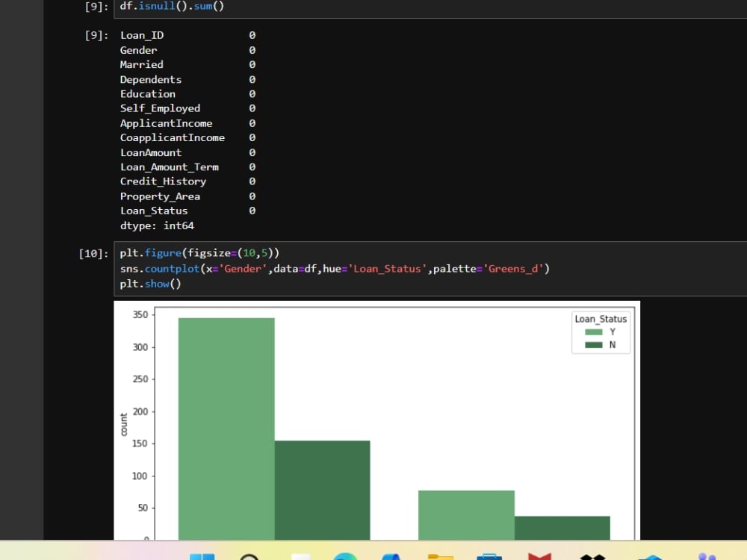Open Dropbox from the taskbar
The height and width of the screenshot is (560, 747).
coord(592,556)
